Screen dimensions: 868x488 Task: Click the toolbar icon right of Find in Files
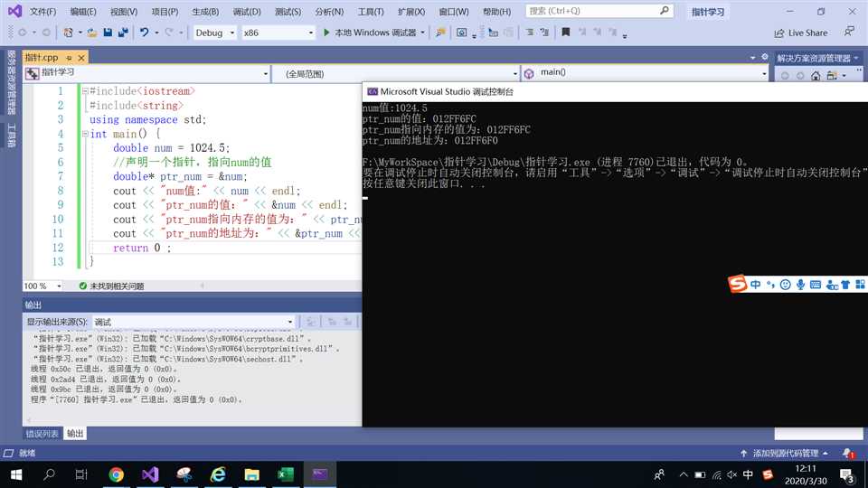point(461,33)
